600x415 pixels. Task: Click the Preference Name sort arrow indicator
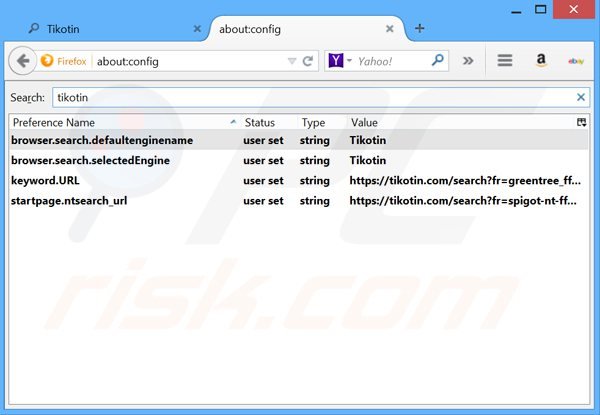coord(233,122)
